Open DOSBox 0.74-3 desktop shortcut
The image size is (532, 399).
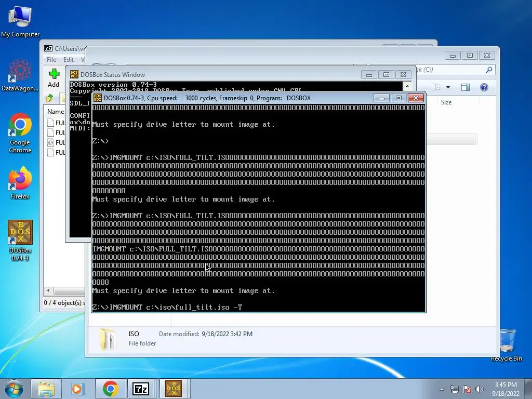coord(20,240)
